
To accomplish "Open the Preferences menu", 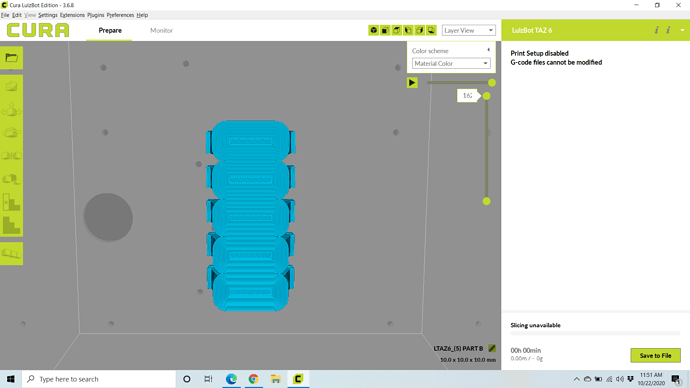I will click(x=120, y=15).
